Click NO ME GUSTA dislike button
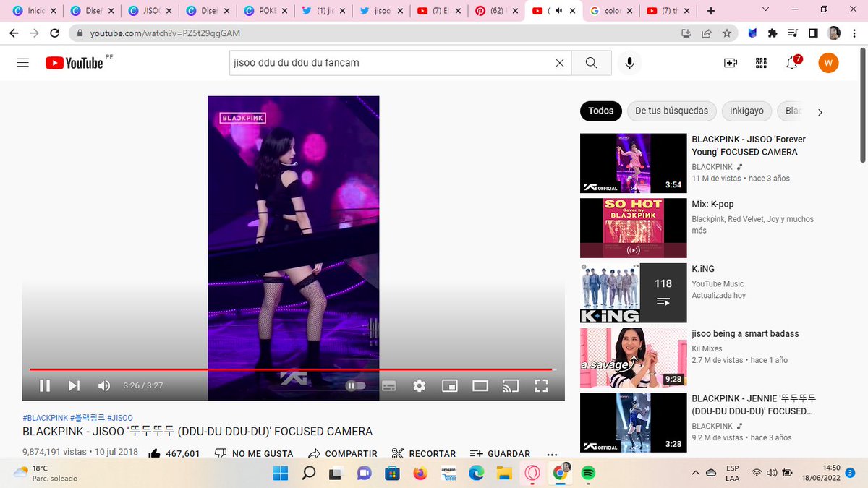868x488 pixels. 254,454
